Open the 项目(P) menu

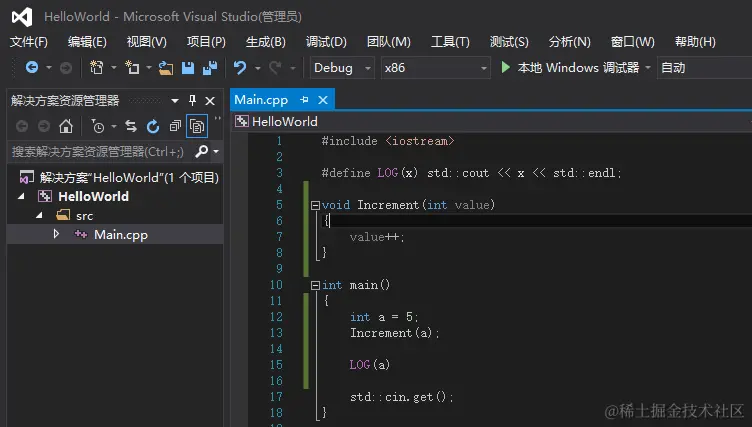(206, 42)
